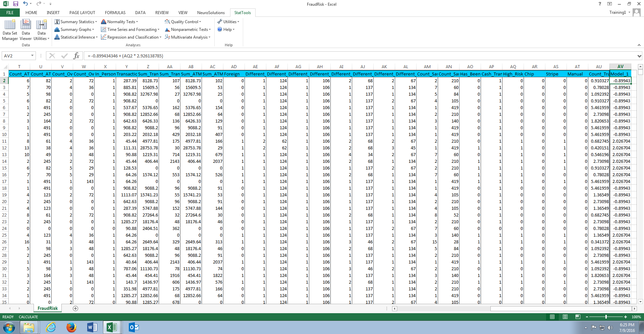Open StatTools Help menu
Screen dimensions: 644x334
click(x=226, y=30)
